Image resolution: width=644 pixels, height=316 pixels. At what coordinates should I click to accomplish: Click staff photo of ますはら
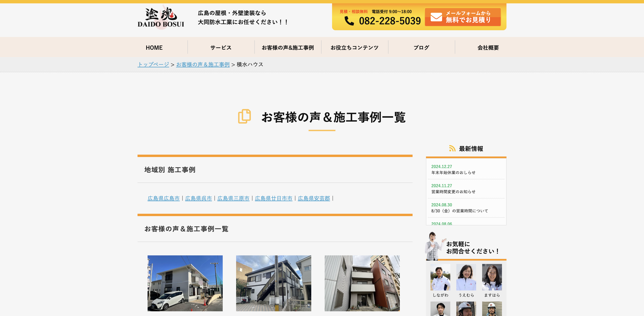pos(492,277)
